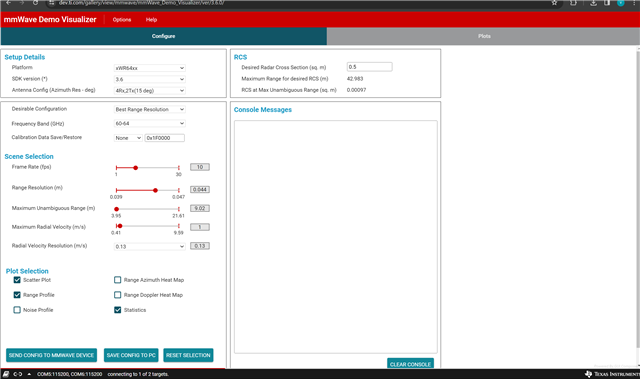The width and height of the screenshot is (640, 379).
Task: Click inside the Console Messages text area
Action: click(x=336, y=237)
